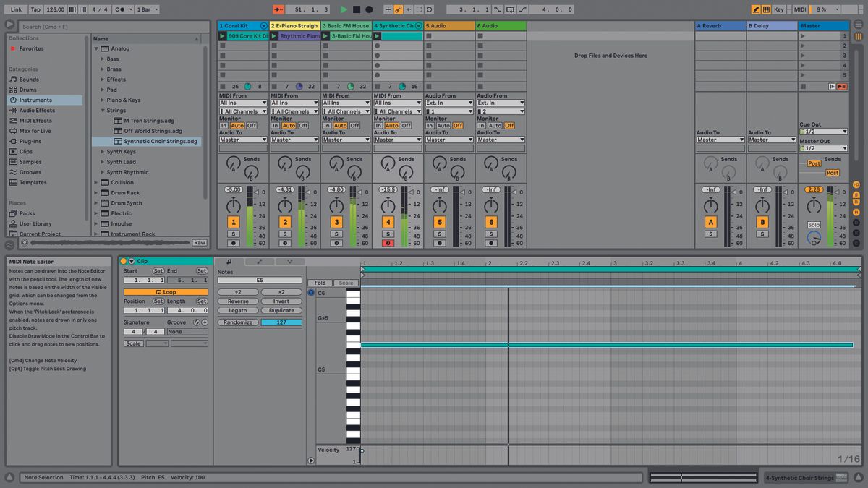Toggle track 3 activator button
This screenshot has height=488, width=868.
[336, 222]
